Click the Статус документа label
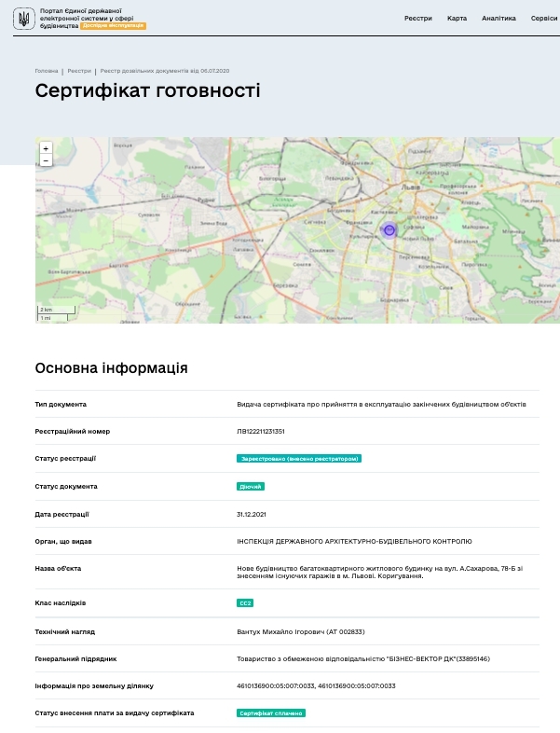 pyautogui.click(x=66, y=487)
